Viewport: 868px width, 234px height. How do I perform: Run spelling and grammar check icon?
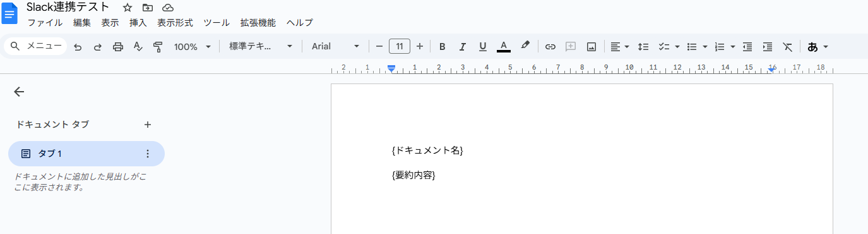click(138, 46)
